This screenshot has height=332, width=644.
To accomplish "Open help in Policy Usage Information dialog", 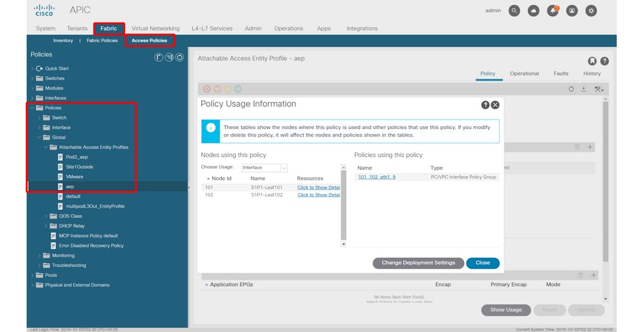I will point(485,105).
